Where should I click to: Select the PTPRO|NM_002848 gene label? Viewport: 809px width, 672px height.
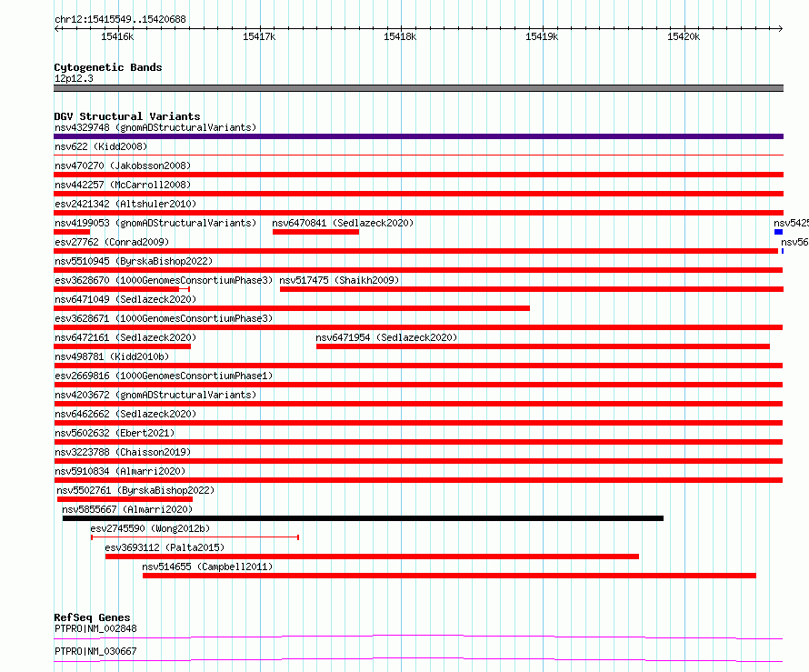pos(95,628)
